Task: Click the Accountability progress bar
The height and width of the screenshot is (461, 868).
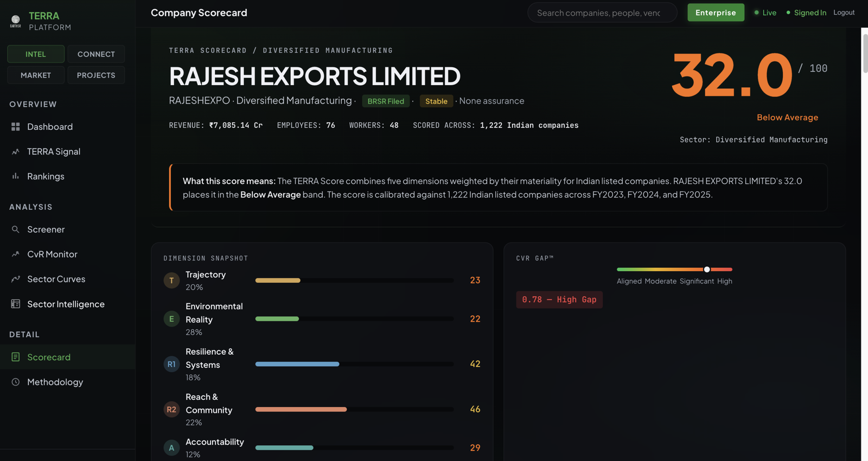Action: (354, 448)
